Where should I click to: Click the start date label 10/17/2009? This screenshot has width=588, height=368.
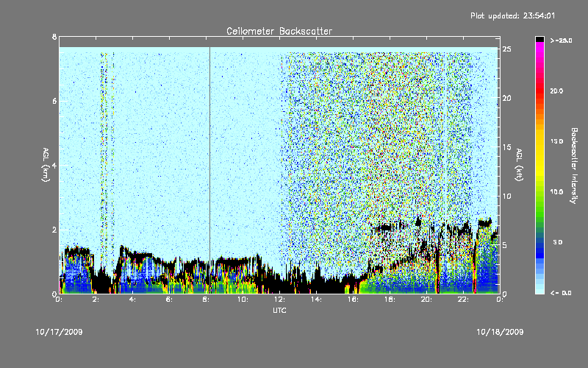59,332
